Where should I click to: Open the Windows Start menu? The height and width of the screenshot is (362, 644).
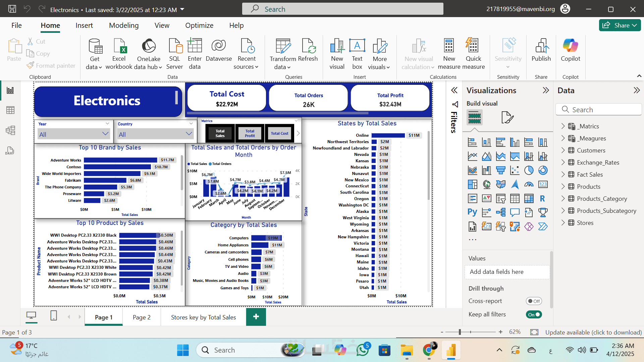point(183,350)
